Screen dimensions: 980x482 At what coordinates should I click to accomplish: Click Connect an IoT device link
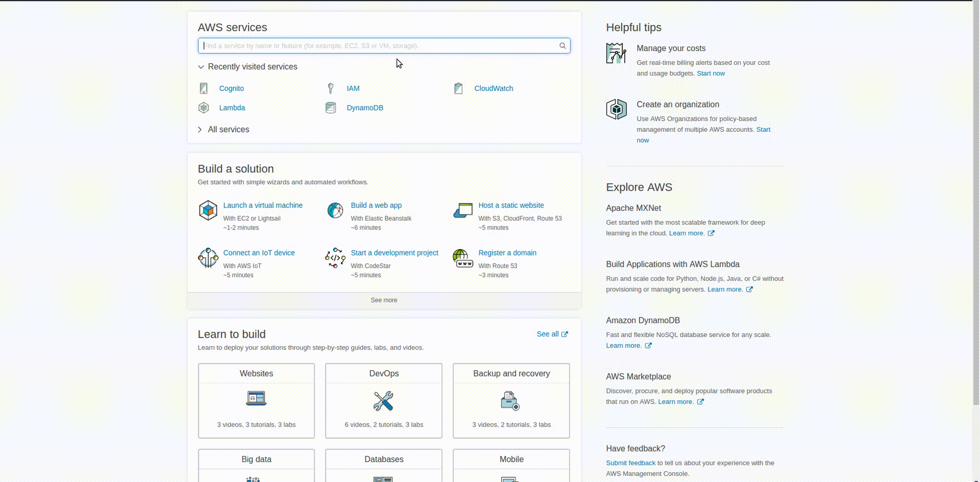(x=259, y=253)
